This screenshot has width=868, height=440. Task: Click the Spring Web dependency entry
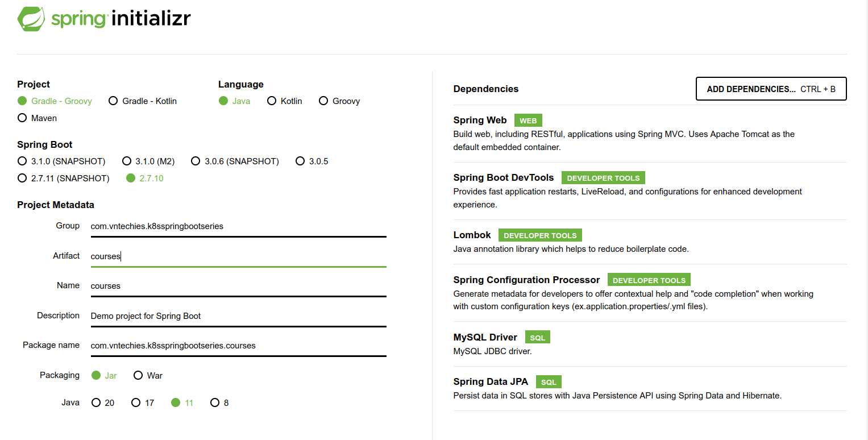pyautogui.click(x=480, y=121)
